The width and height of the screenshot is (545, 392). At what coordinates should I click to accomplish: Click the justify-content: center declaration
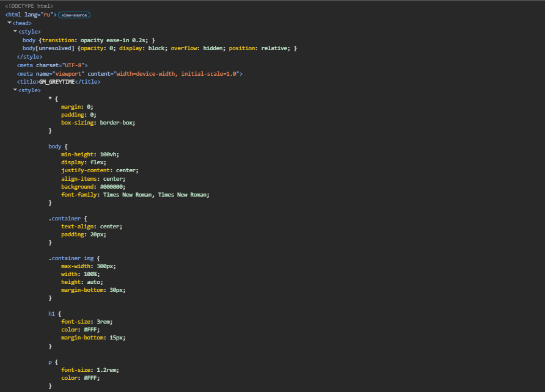click(x=100, y=170)
